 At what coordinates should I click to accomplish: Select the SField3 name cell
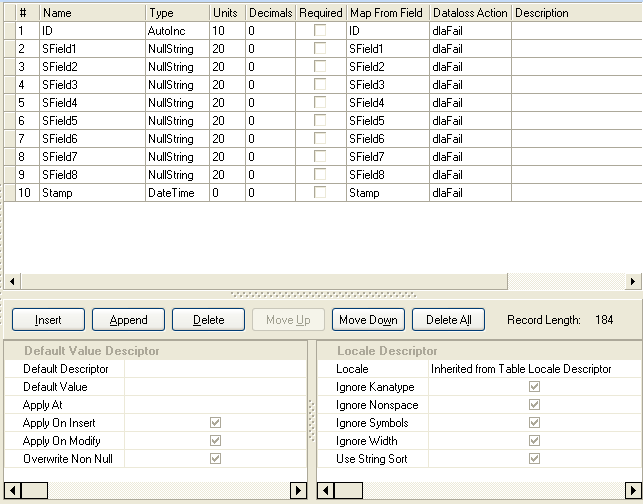[92, 85]
